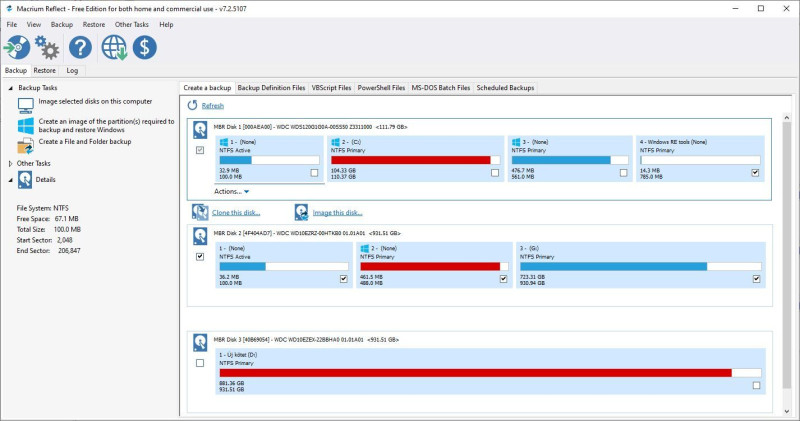Open the Actions dropdown under Disk 1
This screenshot has width=800, height=421.
(231, 191)
